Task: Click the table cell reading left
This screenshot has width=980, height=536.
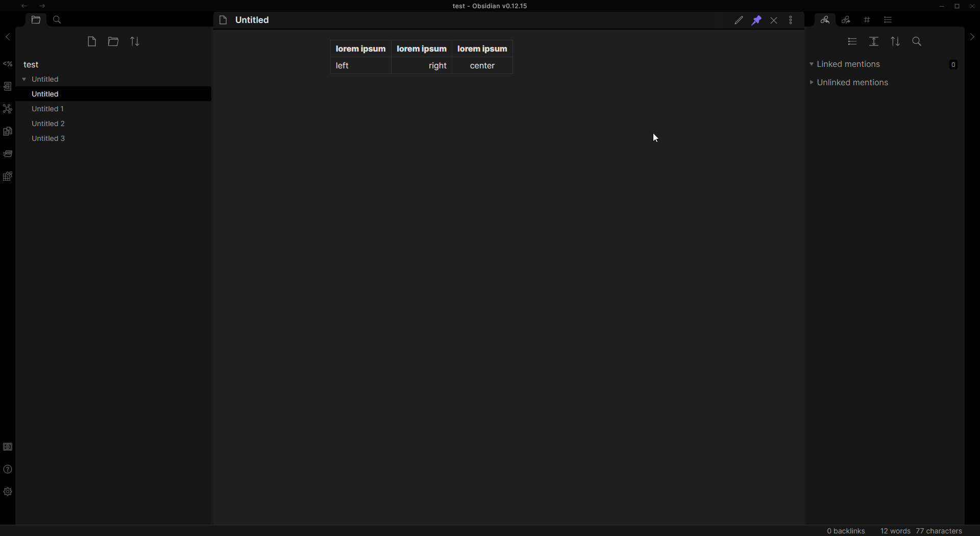Action: tap(360, 66)
